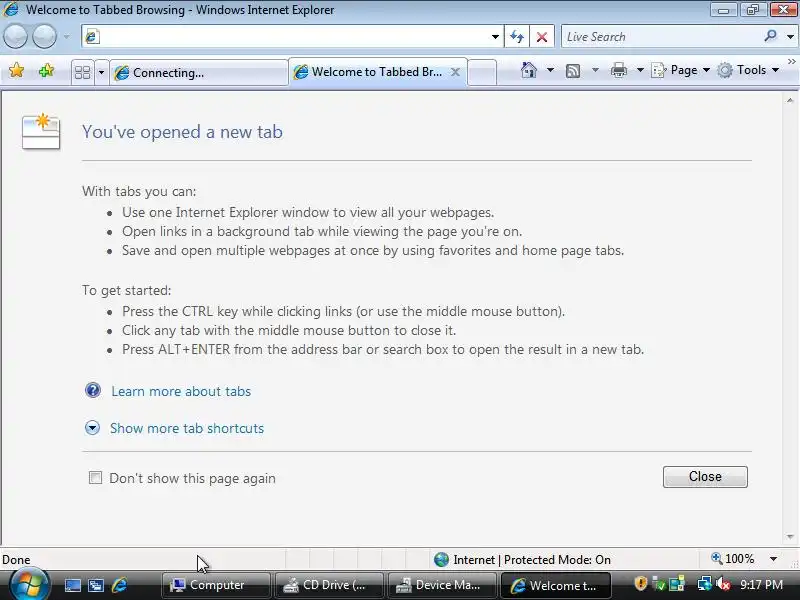Expand the zoom level dropdown arrow

[x=773, y=559]
